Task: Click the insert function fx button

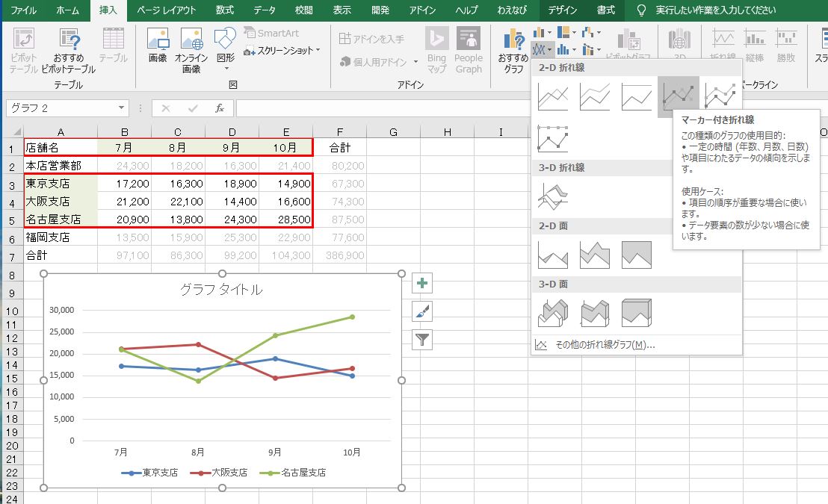Action: [x=220, y=108]
